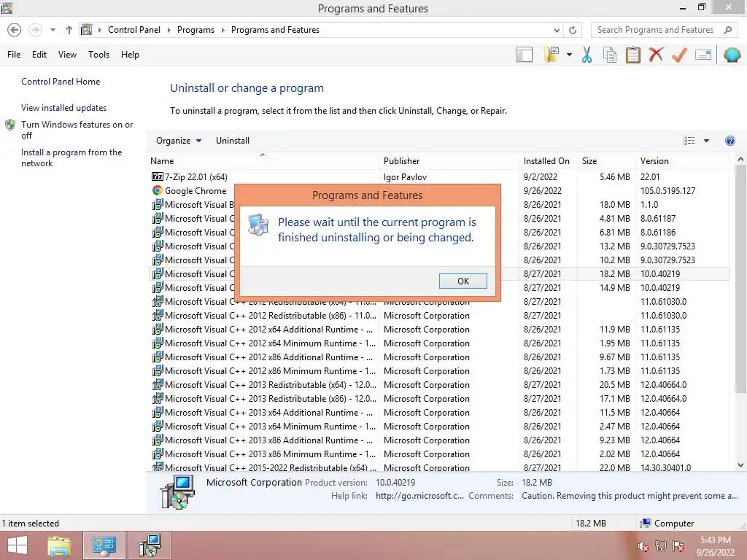Click the blue Help question mark icon
Screen dimensions: 747x560
coord(729,141)
